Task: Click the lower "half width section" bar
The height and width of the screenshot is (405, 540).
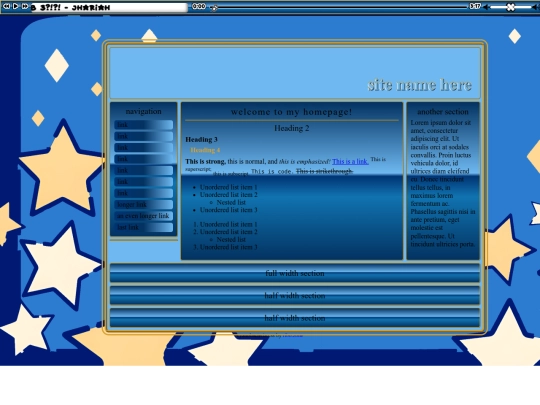Action: [295, 318]
